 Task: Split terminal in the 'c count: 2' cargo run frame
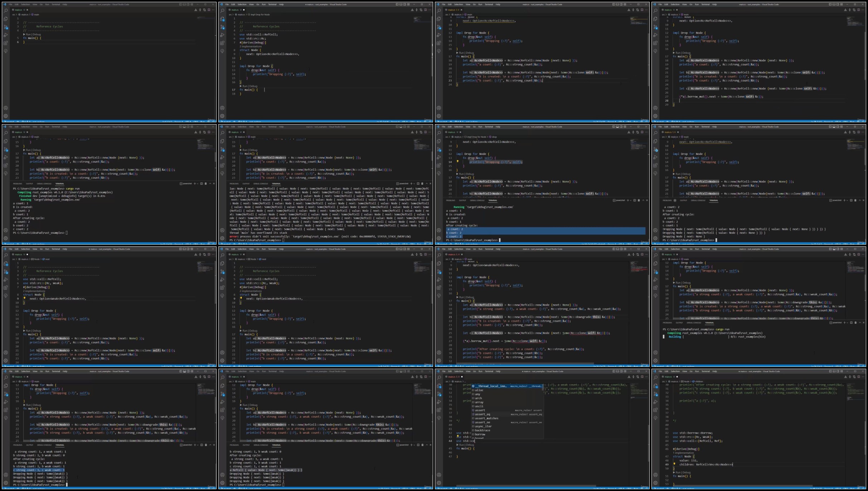(x=201, y=183)
